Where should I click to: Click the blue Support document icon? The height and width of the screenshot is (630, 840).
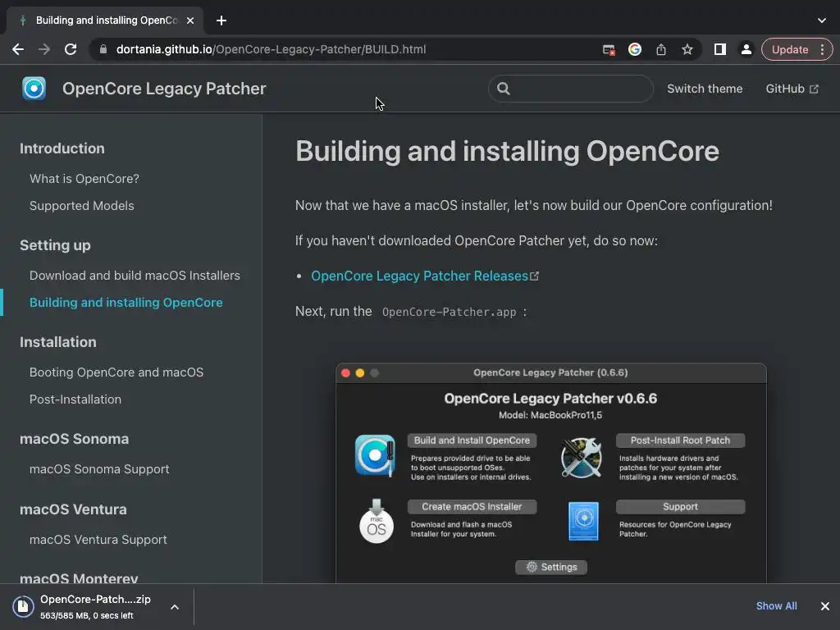click(583, 521)
